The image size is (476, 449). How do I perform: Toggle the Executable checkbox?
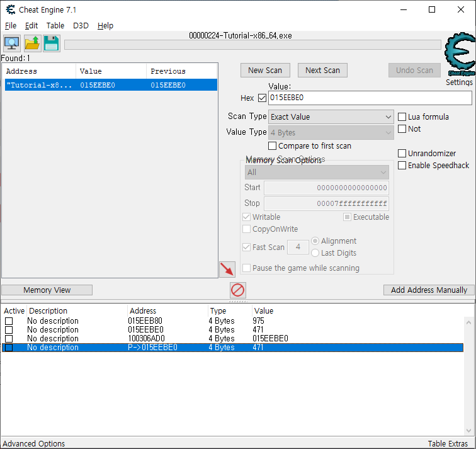pyautogui.click(x=348, y=217)
